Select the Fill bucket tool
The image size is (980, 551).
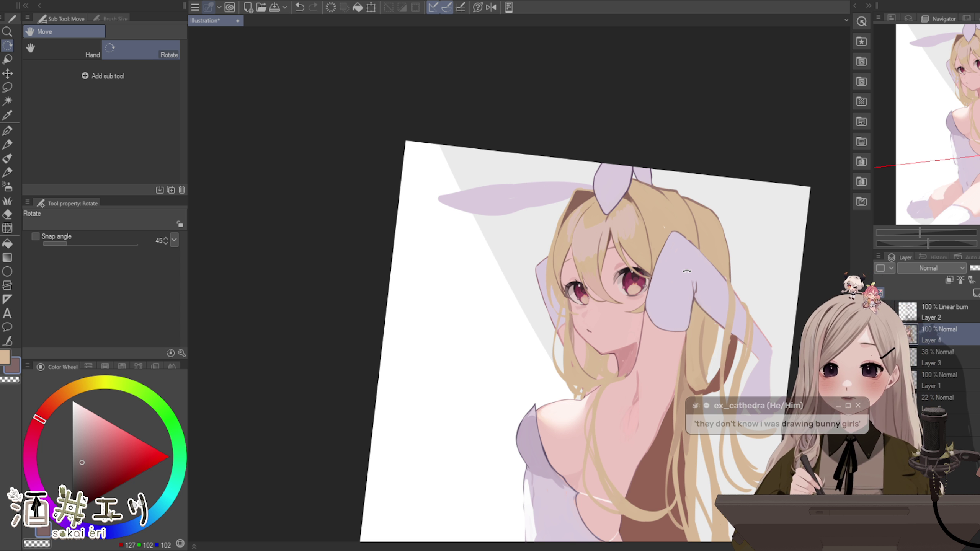point(7,244)
